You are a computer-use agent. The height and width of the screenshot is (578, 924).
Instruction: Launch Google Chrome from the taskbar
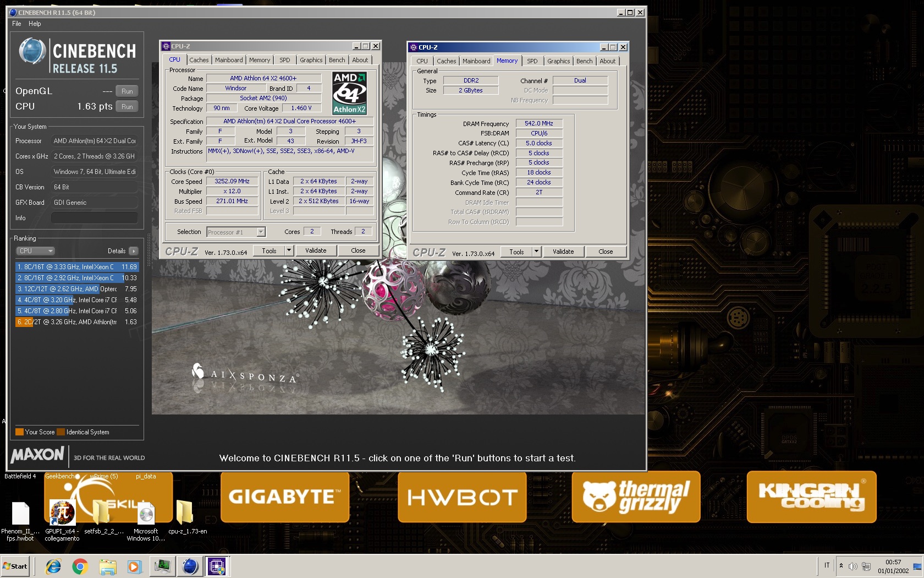pyautogui.click(x=80, y=566)
